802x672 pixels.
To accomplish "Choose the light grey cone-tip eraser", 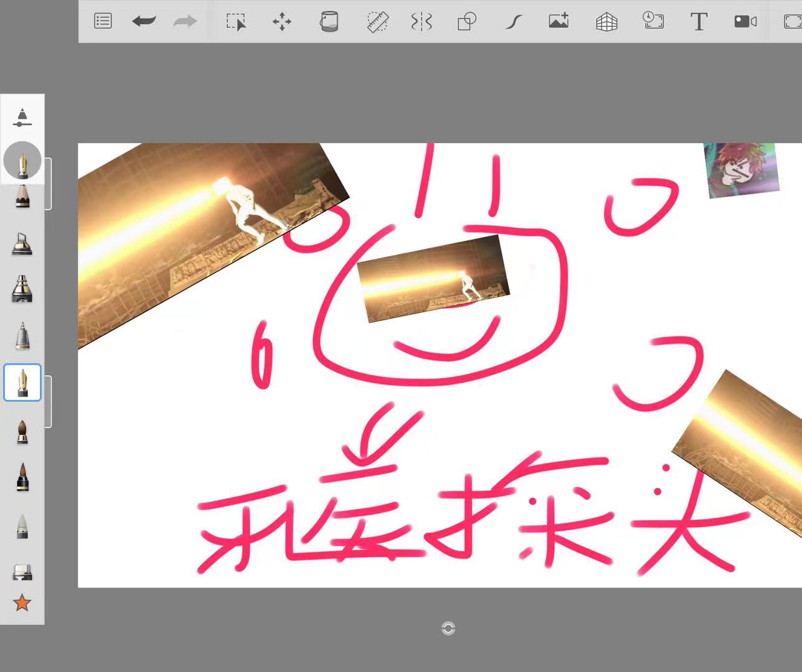I will point(22,526).
